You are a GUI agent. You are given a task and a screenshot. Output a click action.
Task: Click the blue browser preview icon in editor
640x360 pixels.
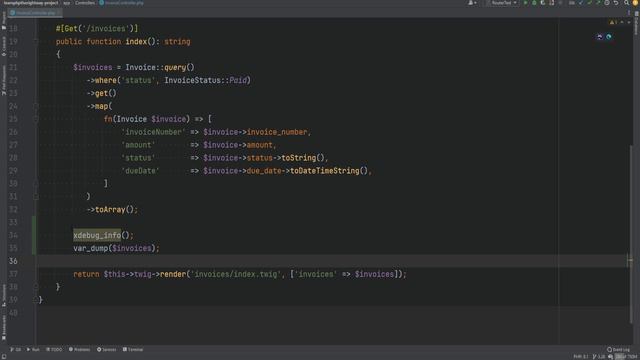click(x=609, y=37)
